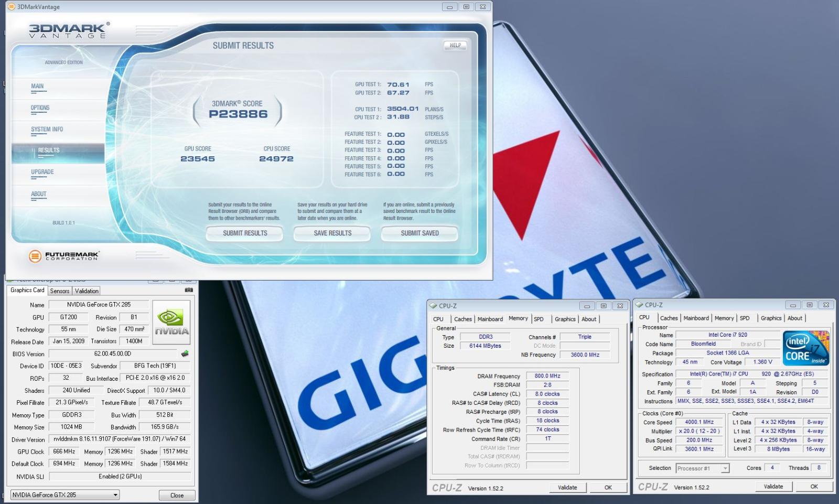Click the CPU-Z CPU window title icon

pos(639,305)
